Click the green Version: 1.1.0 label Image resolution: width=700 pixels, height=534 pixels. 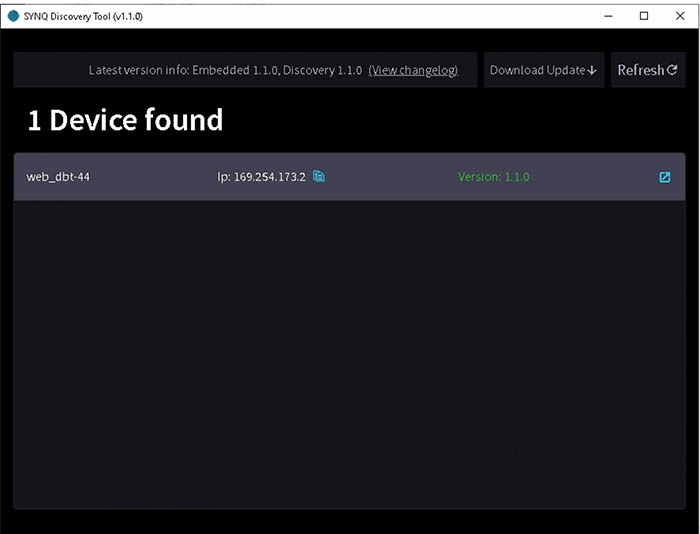[493, 177]
